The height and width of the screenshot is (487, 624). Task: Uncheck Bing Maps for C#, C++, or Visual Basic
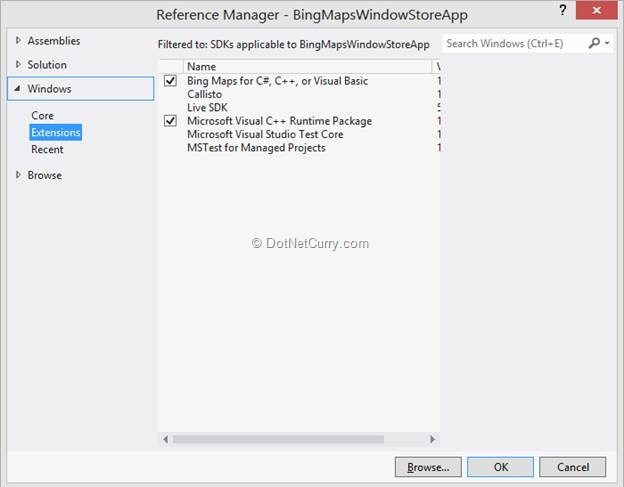pos(170,81)
